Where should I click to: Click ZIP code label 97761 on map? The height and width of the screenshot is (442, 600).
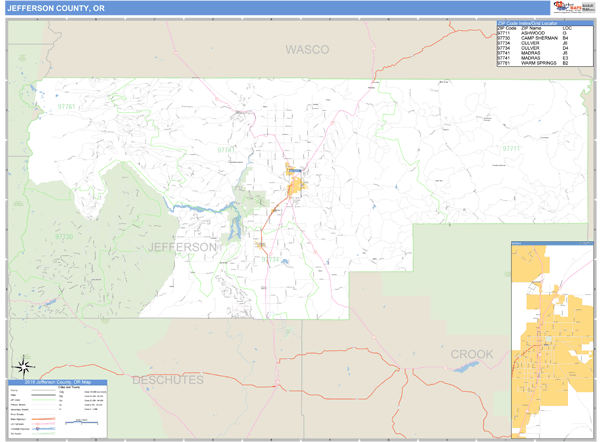click(66, 106)
